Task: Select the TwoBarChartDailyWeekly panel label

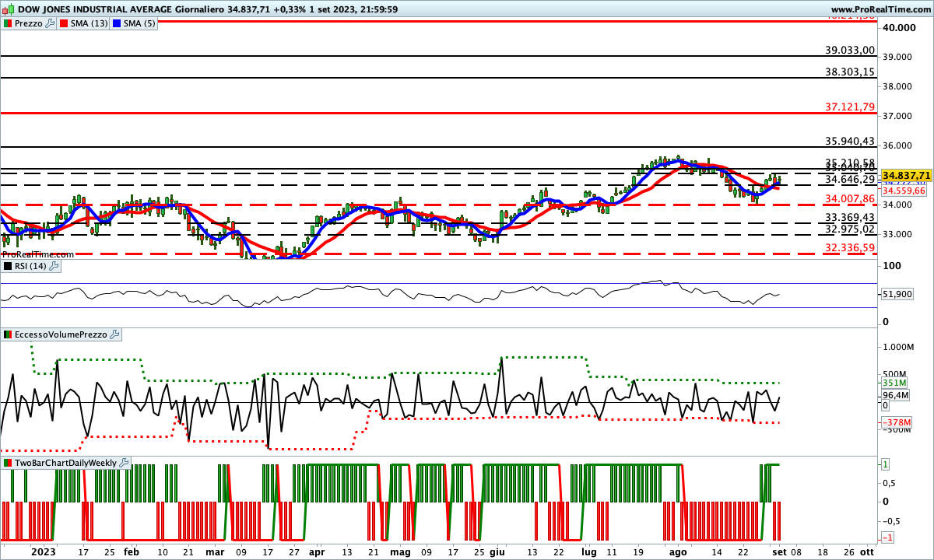Action: (x=66, y=463)
